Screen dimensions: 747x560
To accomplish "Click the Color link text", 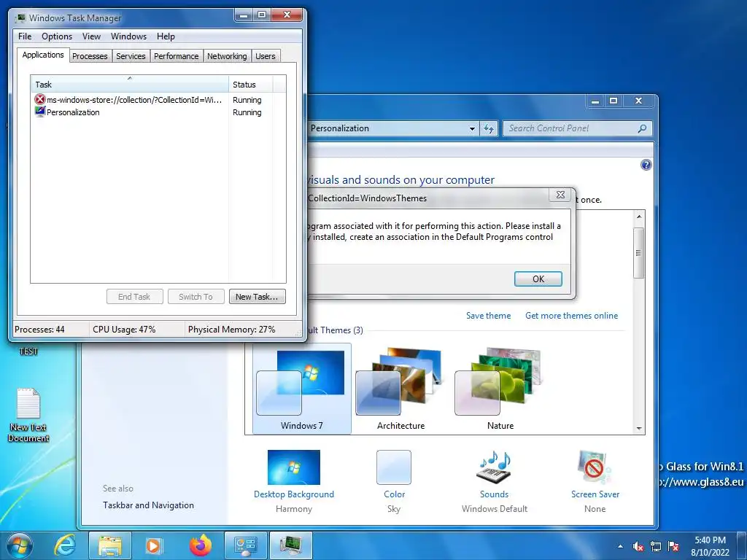I will [395, 494].
